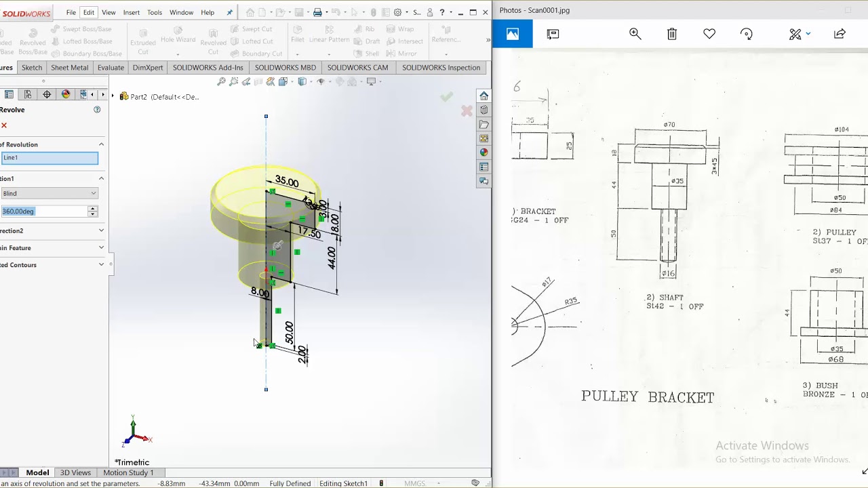Open SolidWorks Help question mark

coord(442,12)
